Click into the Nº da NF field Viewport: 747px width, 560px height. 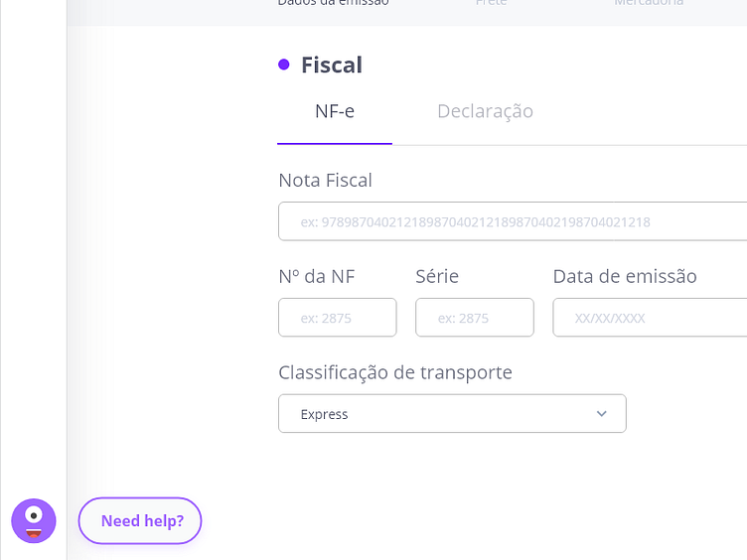(337, 318)
